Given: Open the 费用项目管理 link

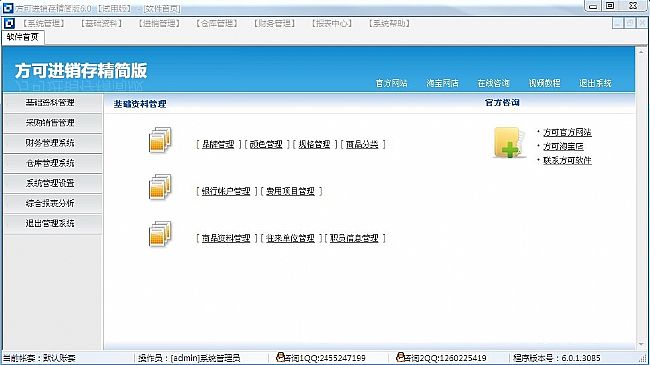Looking at the screenshot, I should pyautogui.click(x=290, y=191).
